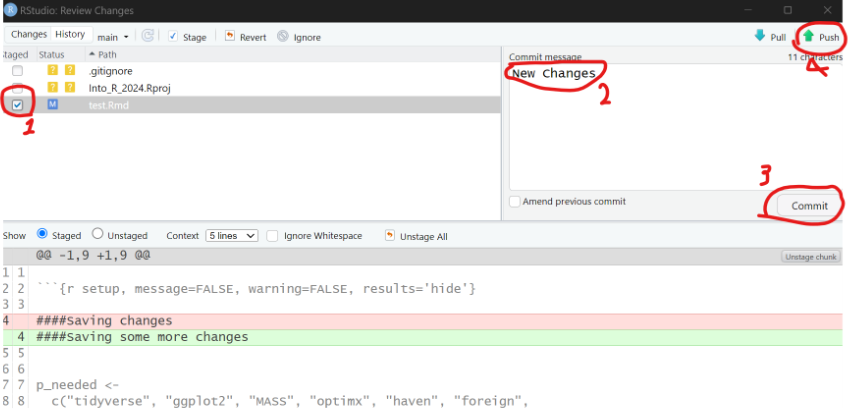848x410 pixels.
Task: Click the Revert icon in toolbar
Action: point(230,36)
